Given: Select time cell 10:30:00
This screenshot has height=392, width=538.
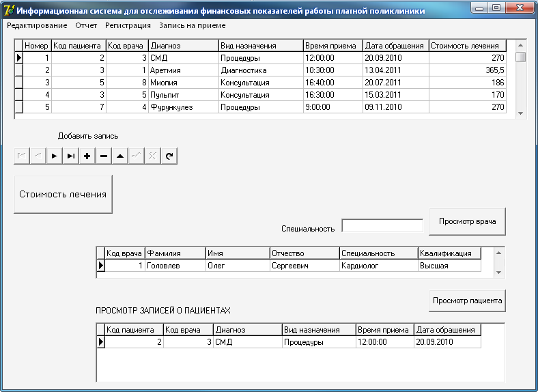Looking at the screenshot, I should click(332, 70).
